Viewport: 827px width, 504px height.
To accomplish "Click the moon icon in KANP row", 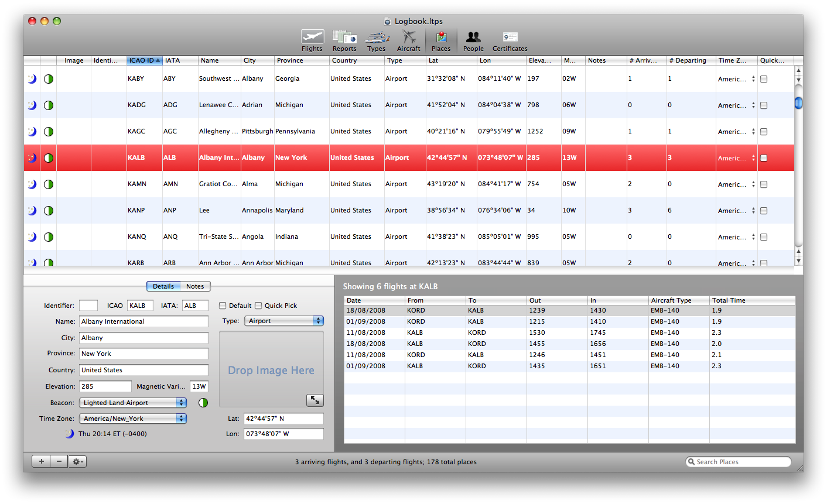I will coord(32,211).
